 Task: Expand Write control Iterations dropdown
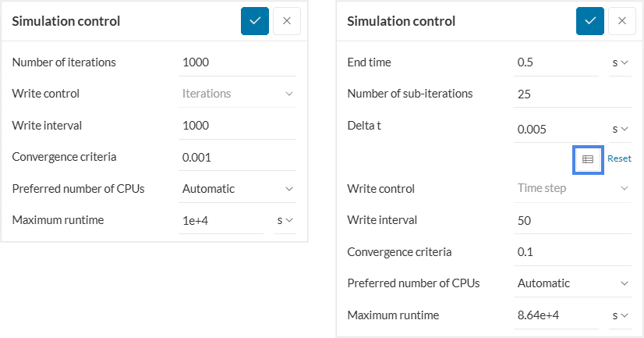237,94
